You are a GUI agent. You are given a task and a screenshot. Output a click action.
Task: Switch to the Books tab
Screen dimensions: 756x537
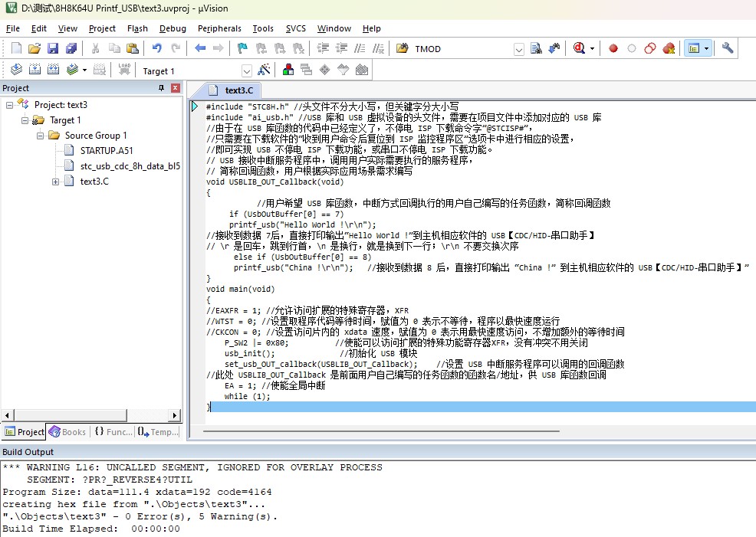click(x=68, y=432)
